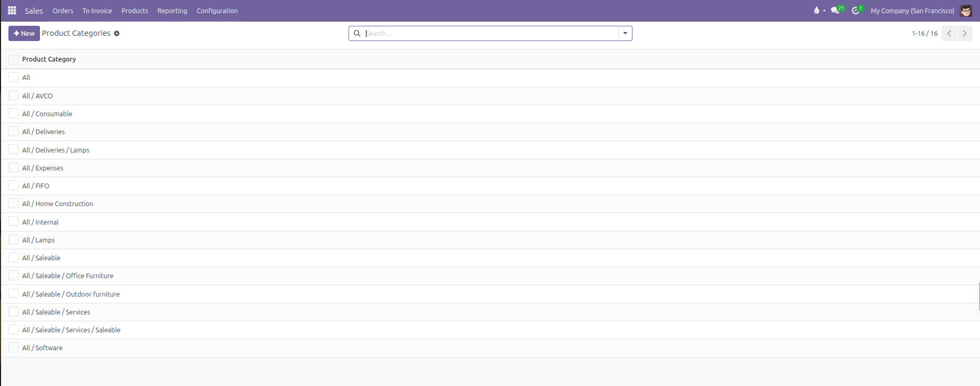The width and height of the screenshot is (980, 386).
Task: Open All / Saleable / Office Furniture
Action: pyautogui.click(x=490, y=276)
